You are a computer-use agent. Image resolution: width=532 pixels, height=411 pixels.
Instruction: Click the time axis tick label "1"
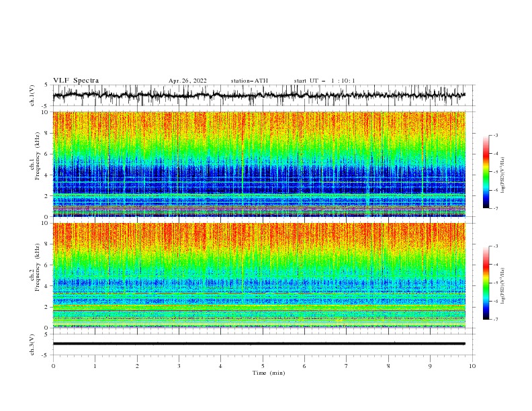95,366
